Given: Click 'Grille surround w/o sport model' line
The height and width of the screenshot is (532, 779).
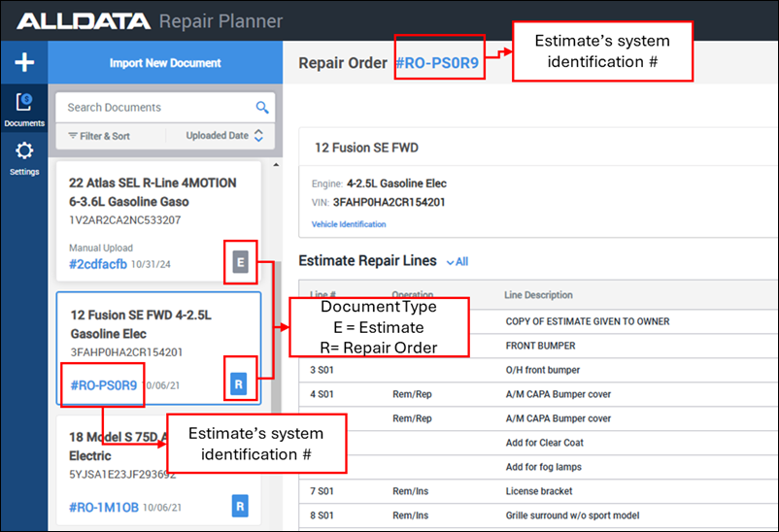Looking at the screenshot, I should point(572,515).
